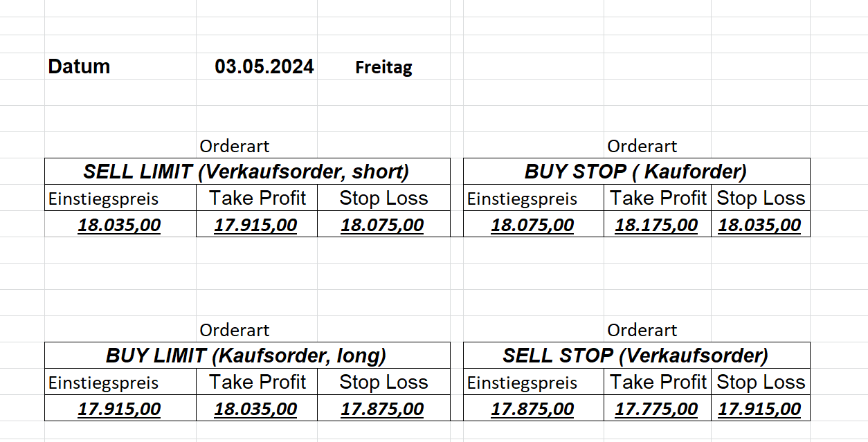Select BUY LIMIT Stop Loss value 17.875,00

pyautogui.click(x=382, y=409)
